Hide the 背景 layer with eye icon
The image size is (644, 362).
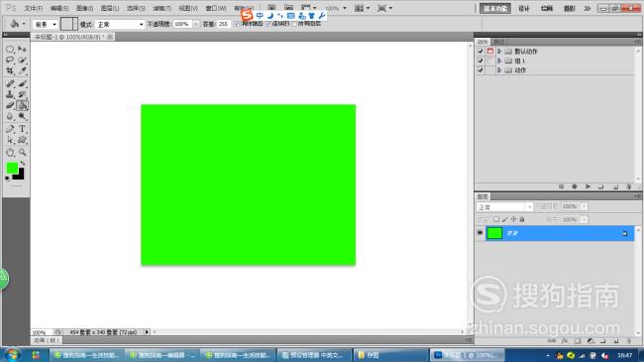click(480, 233)
